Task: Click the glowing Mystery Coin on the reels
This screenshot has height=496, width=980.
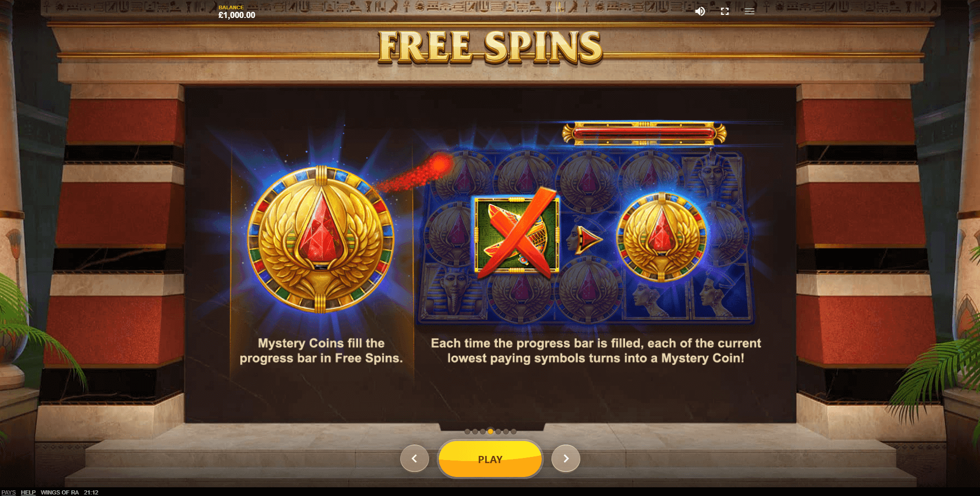Action: click(x=662, y=237)
